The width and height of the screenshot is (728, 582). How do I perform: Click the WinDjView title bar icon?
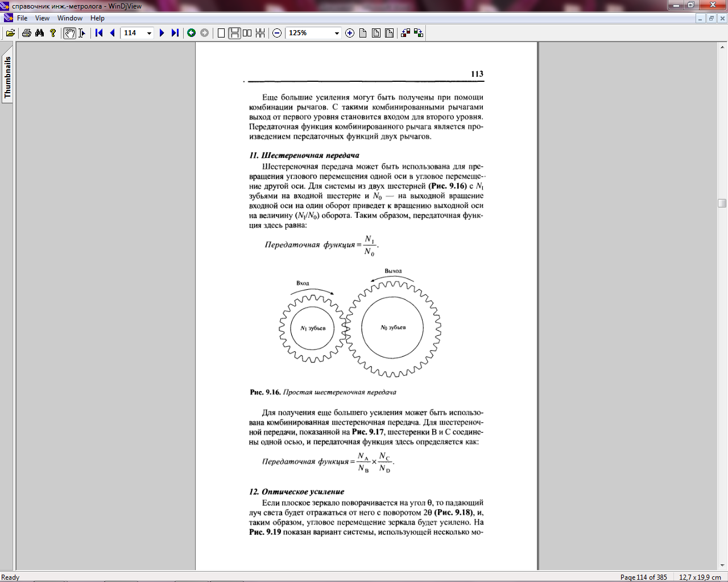point(5,6)
